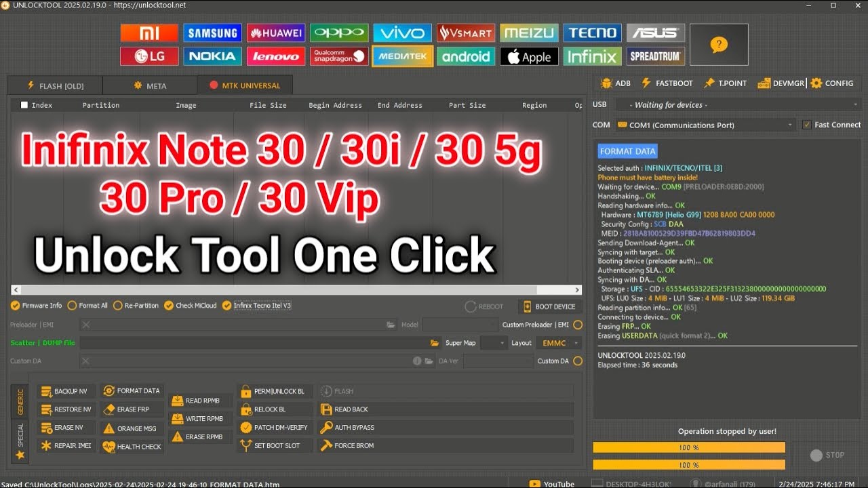Select the Android brand icon
This screenshot has width=868, height=488.
466,56
